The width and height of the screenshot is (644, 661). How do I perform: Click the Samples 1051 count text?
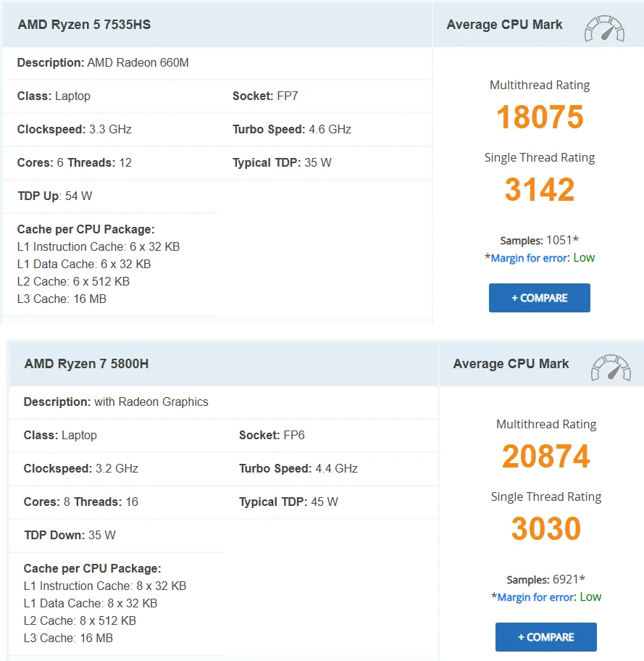click(540, 241)
